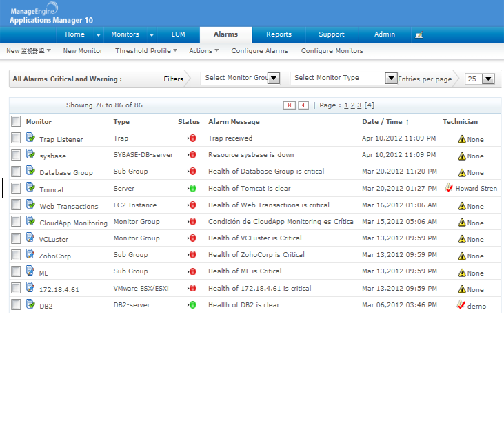Go to page 3 of alarms
Viewport: 504px width, 434px height.
(x=359, y=105)
